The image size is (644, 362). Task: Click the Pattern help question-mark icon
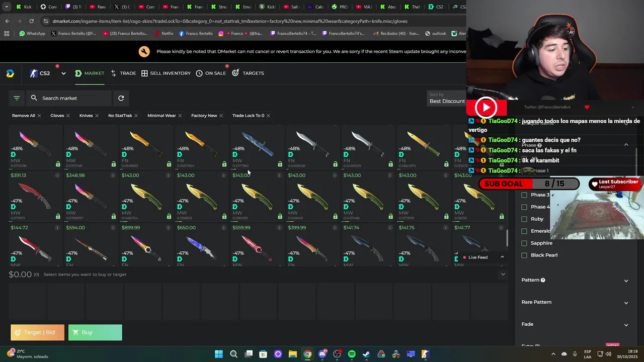543,280
